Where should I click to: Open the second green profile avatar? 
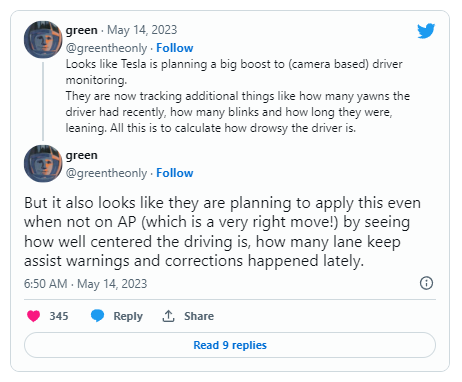point(43,163)
